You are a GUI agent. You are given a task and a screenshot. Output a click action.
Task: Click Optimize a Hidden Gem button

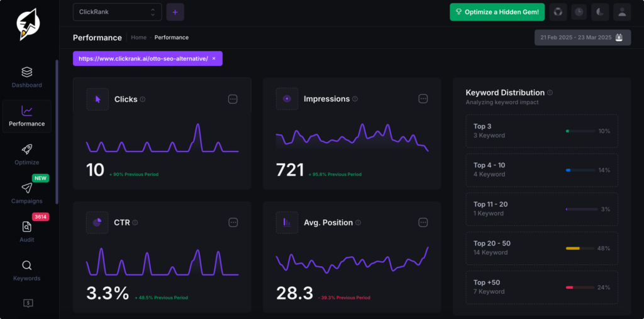(x=497, y=12)
